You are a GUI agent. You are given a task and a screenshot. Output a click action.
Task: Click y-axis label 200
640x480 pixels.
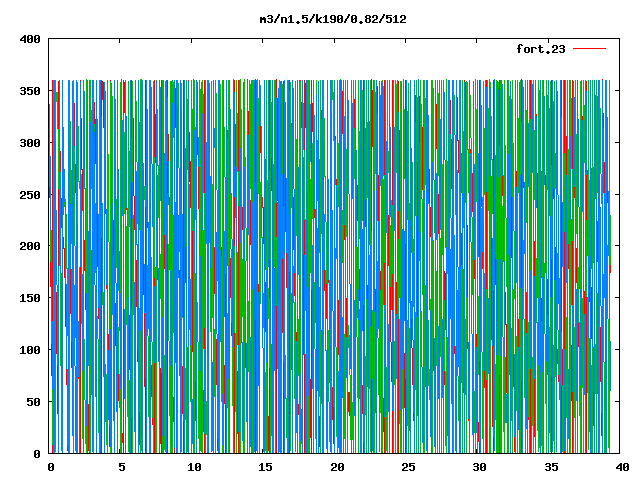pyautogui.click(x=30, y=246)
